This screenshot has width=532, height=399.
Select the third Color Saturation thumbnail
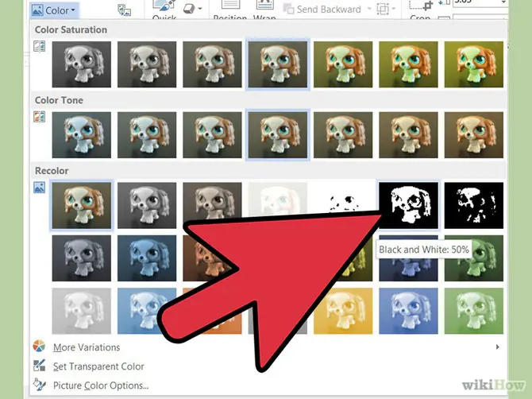(212, 64)
